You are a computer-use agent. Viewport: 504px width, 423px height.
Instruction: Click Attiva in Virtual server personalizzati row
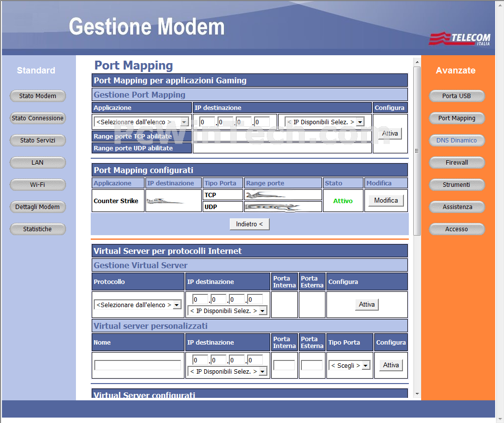pyautogui.click(x=391, y=365)
